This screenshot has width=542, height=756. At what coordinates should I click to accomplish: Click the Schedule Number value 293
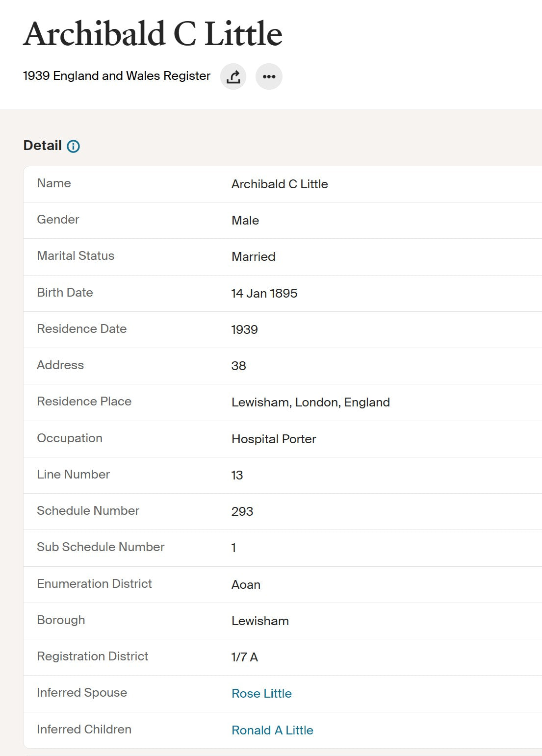click(x=242, y=511)
